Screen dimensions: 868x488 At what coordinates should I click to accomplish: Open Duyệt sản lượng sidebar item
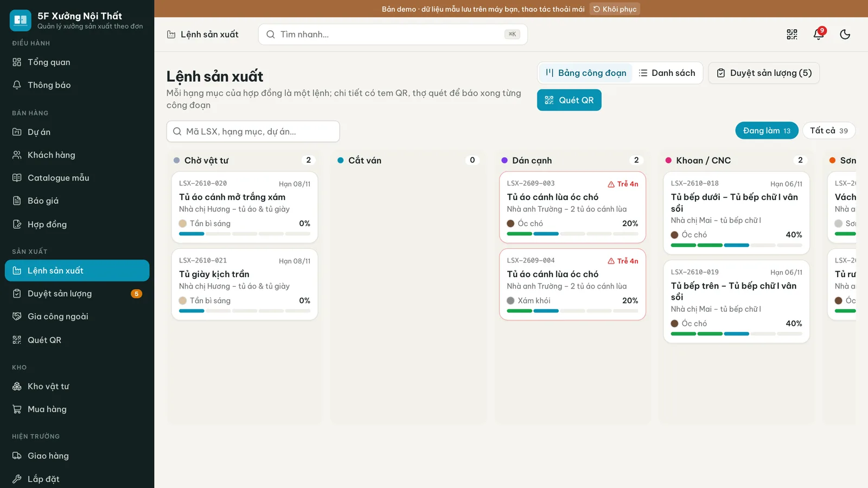click(77, 293)
